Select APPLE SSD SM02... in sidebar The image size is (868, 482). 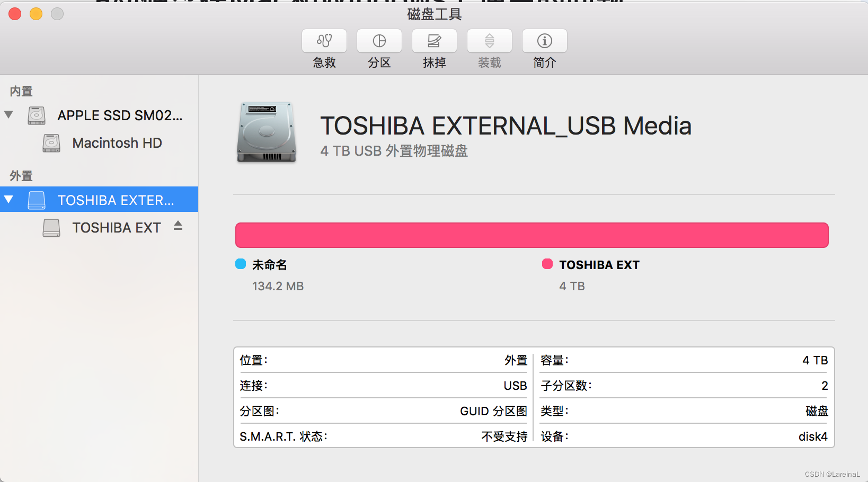click(120, 115)
